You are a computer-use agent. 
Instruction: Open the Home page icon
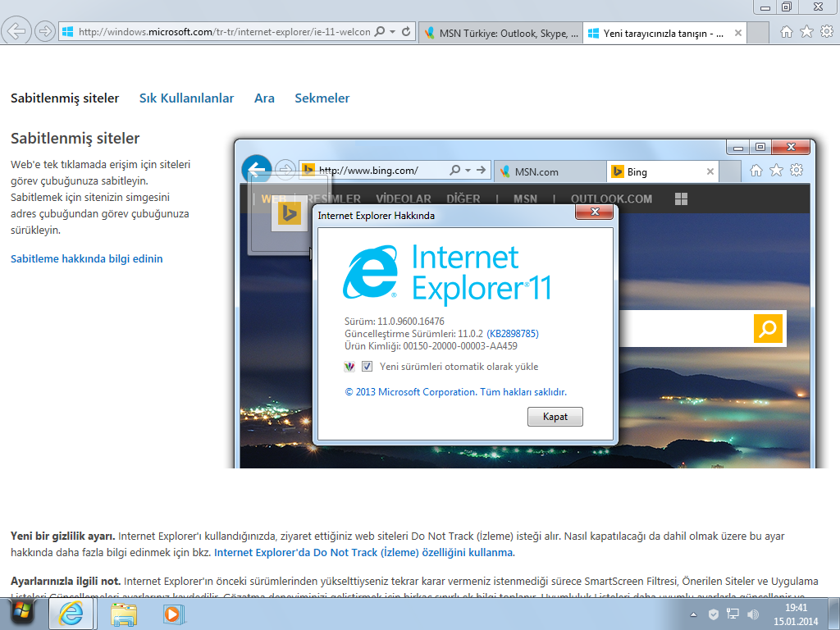pos(786,32)
